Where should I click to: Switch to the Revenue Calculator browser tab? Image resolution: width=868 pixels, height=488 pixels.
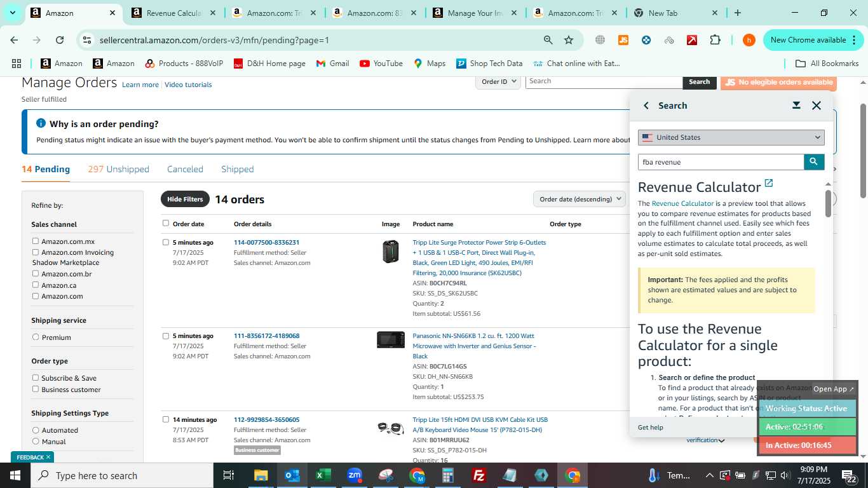(x=172, y=13)
